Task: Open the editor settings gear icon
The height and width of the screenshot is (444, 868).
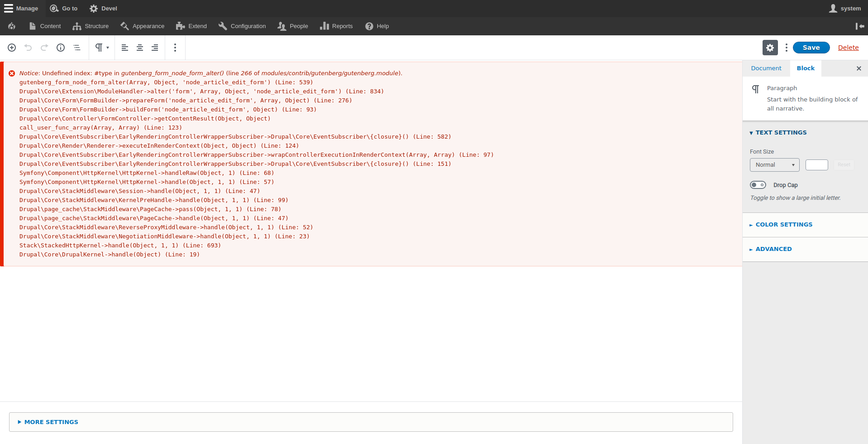Action: pos(770,47)
